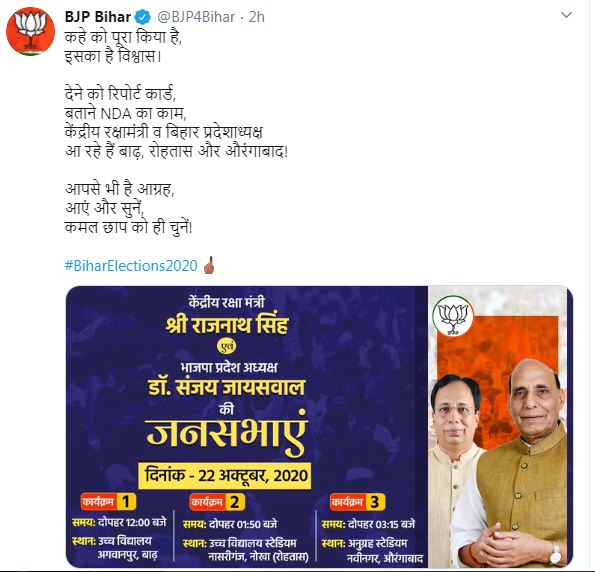595x572 pixels.
Task: Click the BJP Bihar display name
Action: pyautogui.click(x=98, y=17)
